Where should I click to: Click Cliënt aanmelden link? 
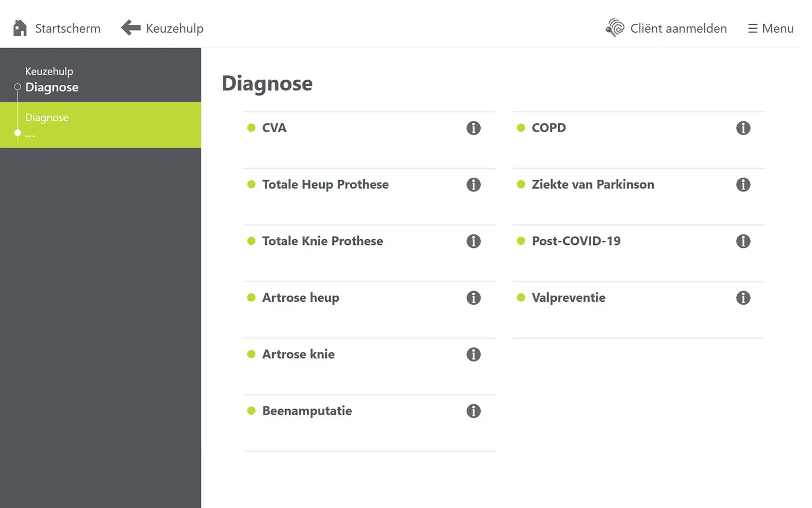pyautogui.click(x=666, y=28)
